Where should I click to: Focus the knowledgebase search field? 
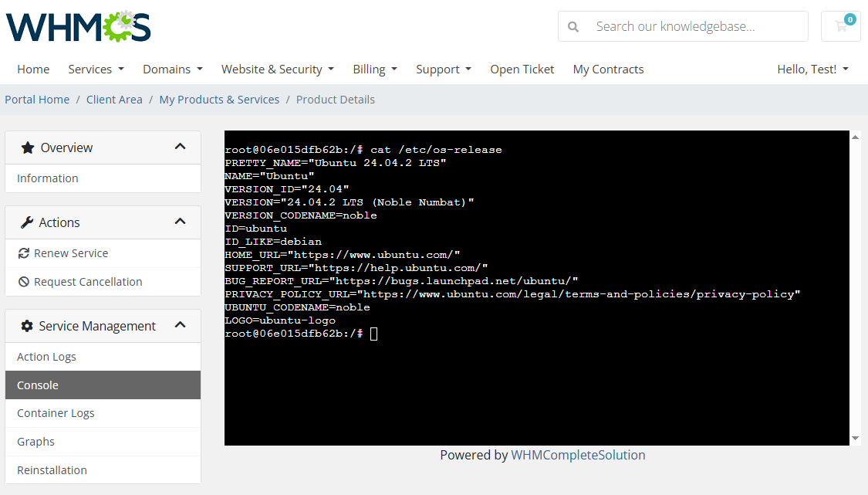pyautogui.click(x=683, y=26)
